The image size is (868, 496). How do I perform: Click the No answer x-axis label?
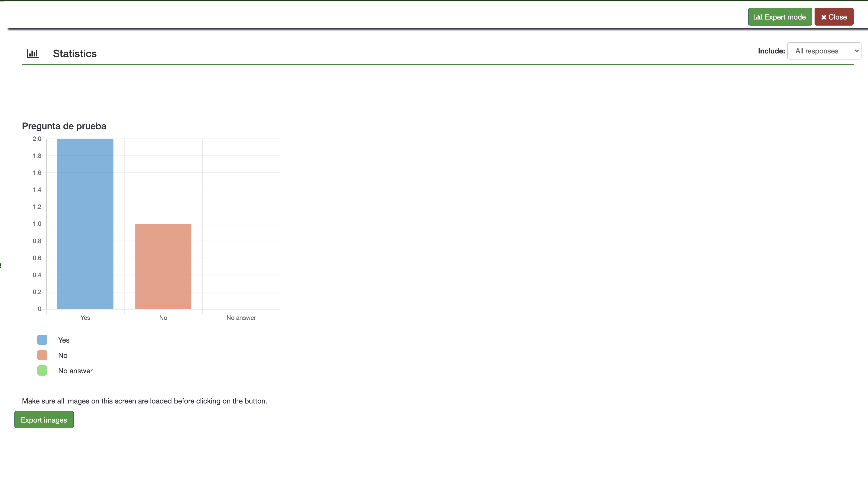(x=241, y=317)
